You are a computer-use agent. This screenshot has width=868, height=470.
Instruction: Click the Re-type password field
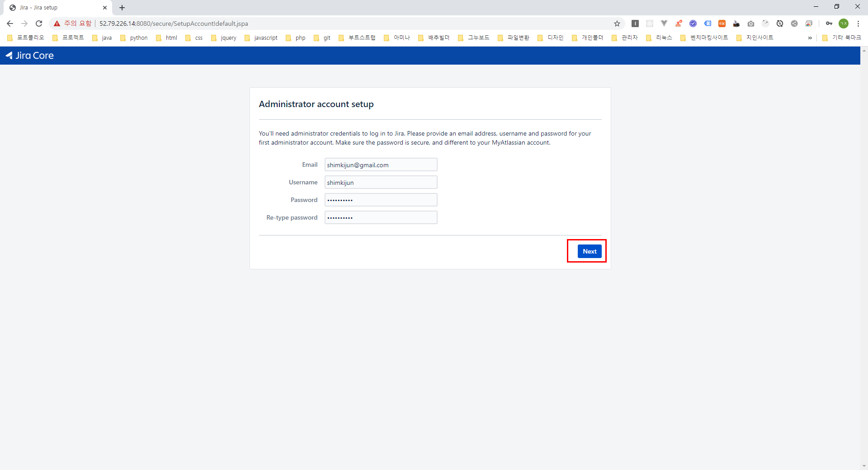(x=381, y=217)
